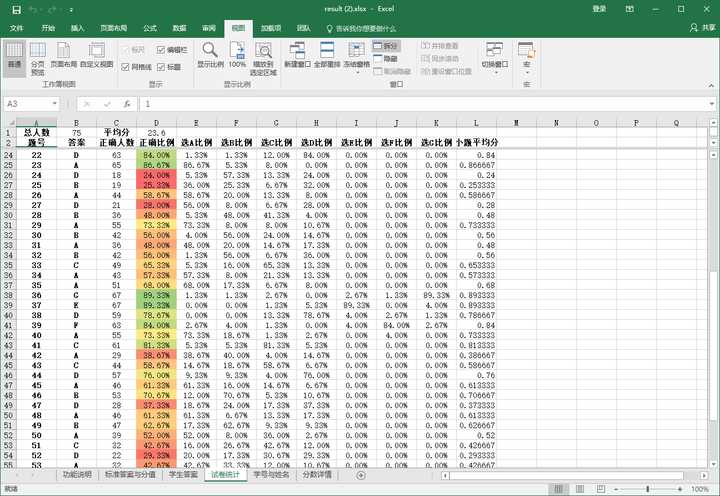Toggle the 拆分 split window button

click(386, 46)
